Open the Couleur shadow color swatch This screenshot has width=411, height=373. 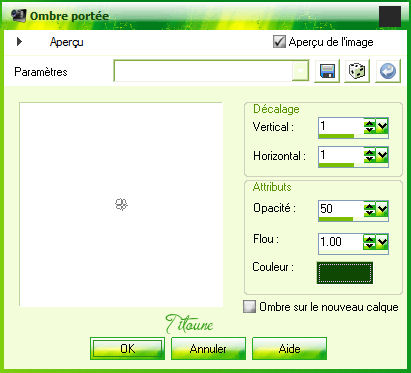345,273
